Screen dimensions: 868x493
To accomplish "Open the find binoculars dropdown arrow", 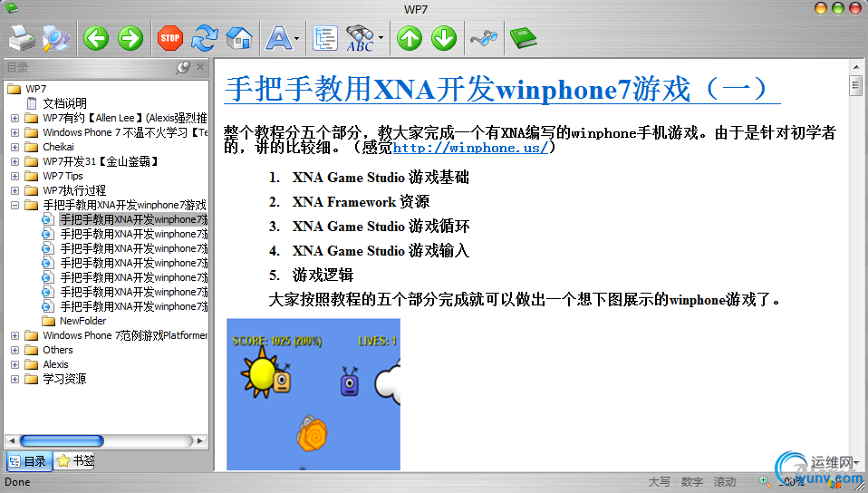I will coord(381,38).
